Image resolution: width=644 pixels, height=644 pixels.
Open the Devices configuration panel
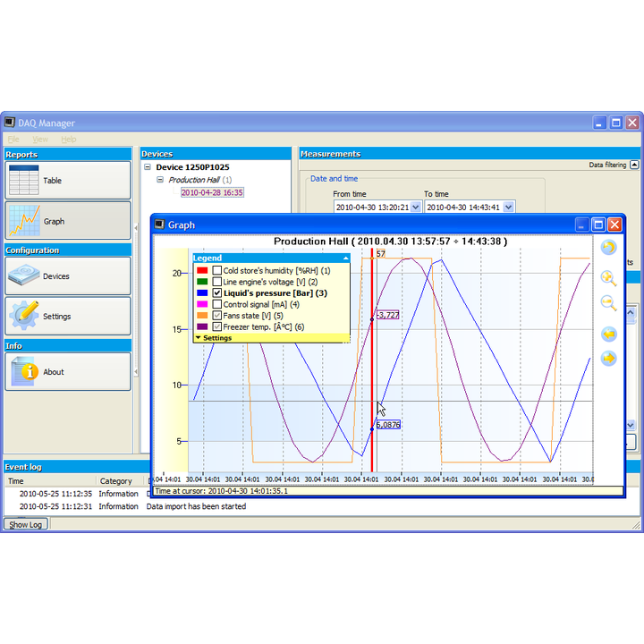[x=67, y=276]
